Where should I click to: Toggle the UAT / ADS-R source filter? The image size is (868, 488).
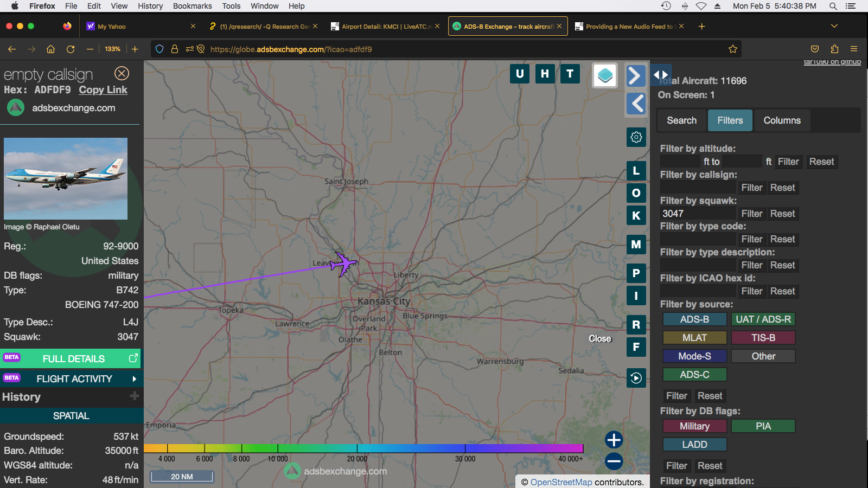tap(763, 319)
